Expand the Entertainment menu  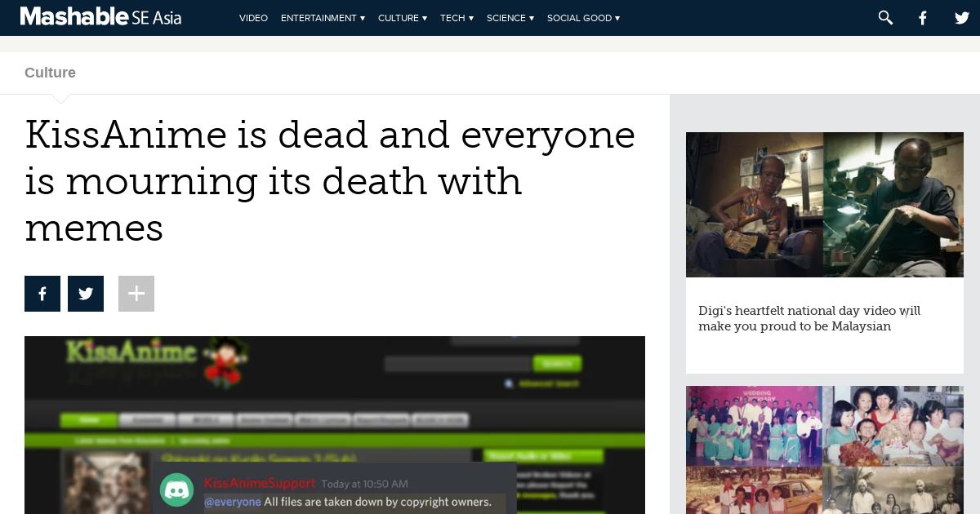point(323,18)
